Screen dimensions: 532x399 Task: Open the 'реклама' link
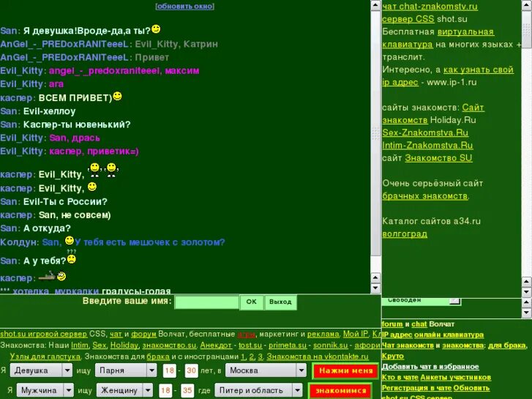click(323, 334)
